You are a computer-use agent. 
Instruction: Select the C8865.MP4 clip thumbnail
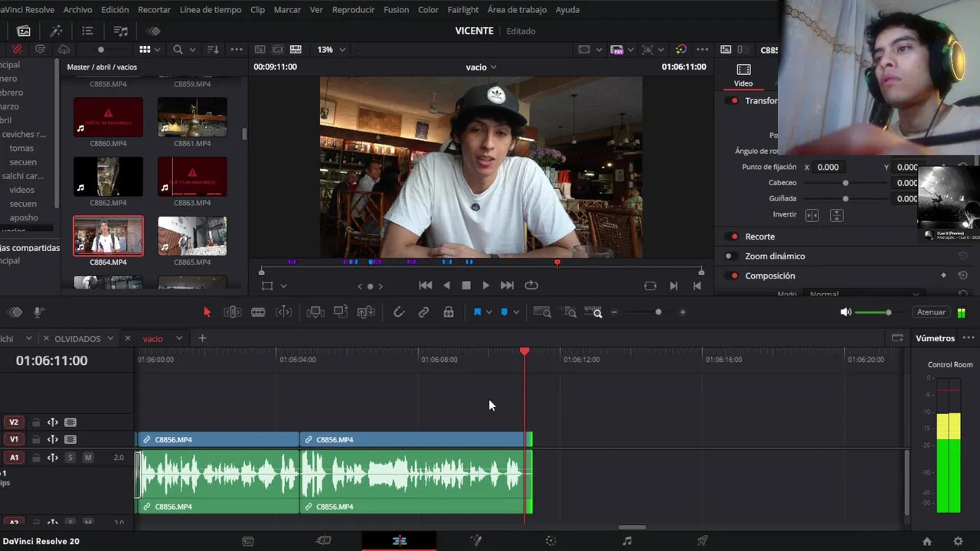tap(192, 236)
